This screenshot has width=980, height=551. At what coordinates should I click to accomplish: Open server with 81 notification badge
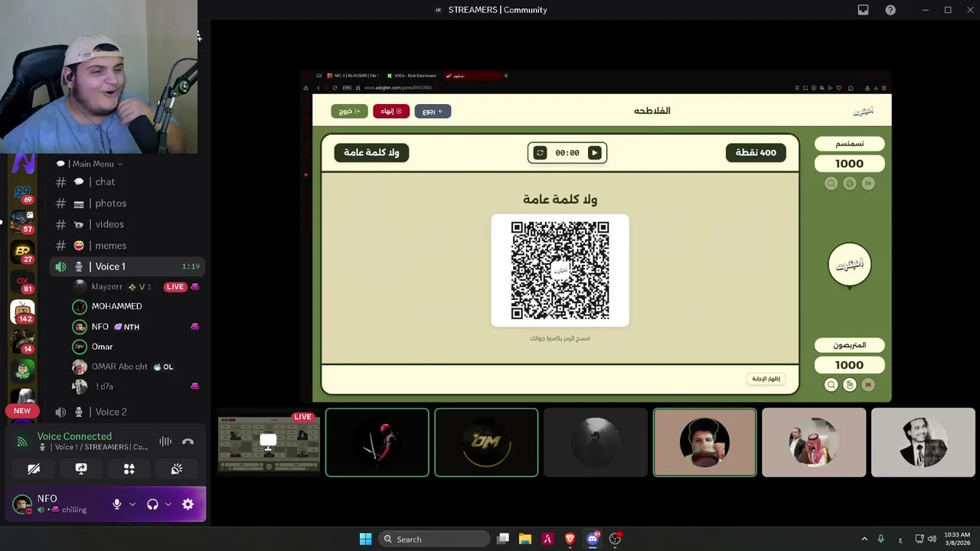pyautogui.click(x=22, y=282)
